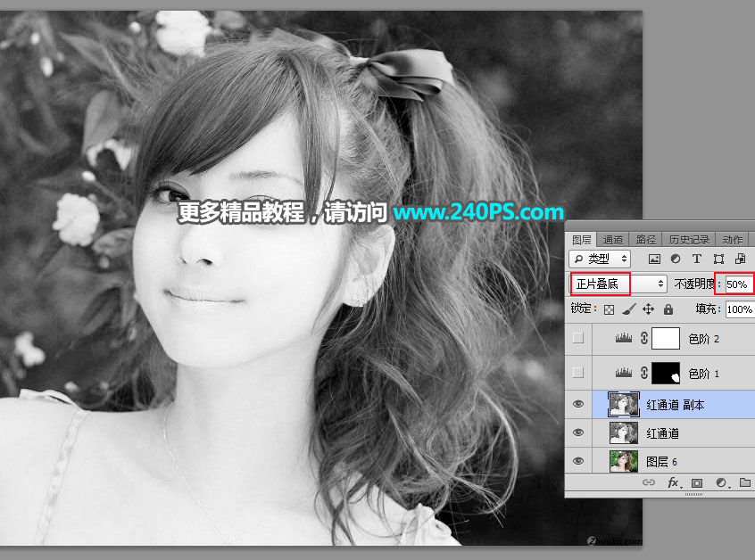This screenshot has width=755, height=560.
Task: Select layer name 色阶 1
Action: (703, 374)
